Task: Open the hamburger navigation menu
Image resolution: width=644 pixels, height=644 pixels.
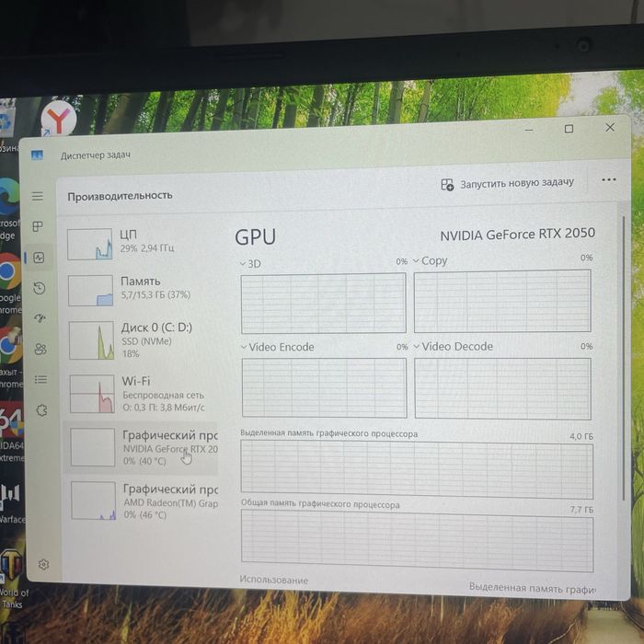Action: (x=38, y=196)
